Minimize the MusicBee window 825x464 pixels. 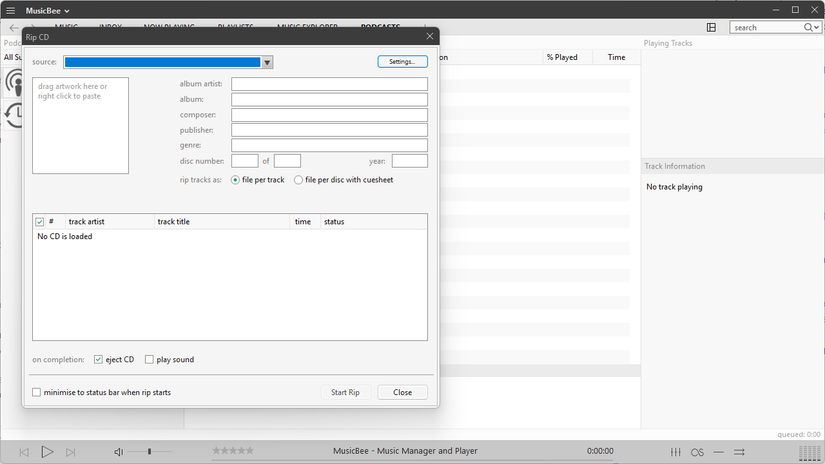776,10
